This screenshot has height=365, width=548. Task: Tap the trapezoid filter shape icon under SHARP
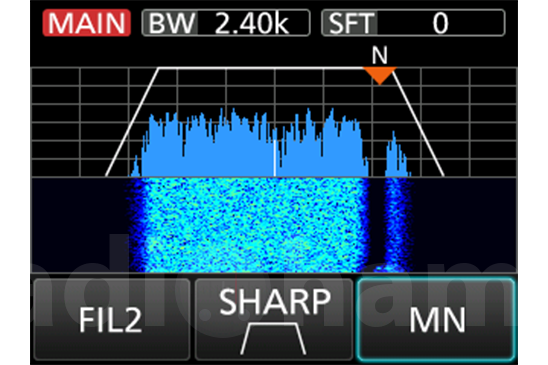click(x=273, y=338)
